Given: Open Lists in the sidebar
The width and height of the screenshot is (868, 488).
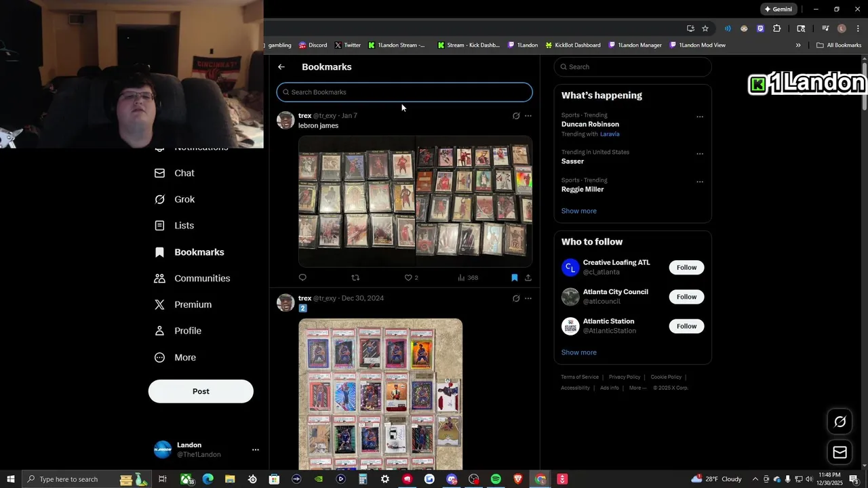Looking at the screenshot, I should click(x=174, y=226).
